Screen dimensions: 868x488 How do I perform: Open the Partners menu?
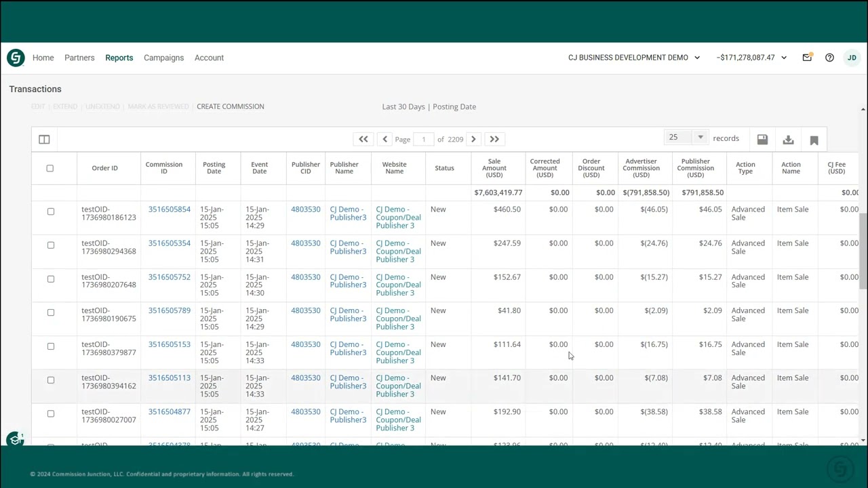[x=79, y=58]
